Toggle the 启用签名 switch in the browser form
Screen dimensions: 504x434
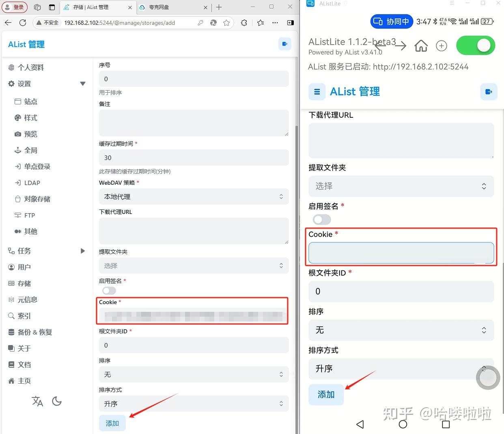[x=109, y=291]
